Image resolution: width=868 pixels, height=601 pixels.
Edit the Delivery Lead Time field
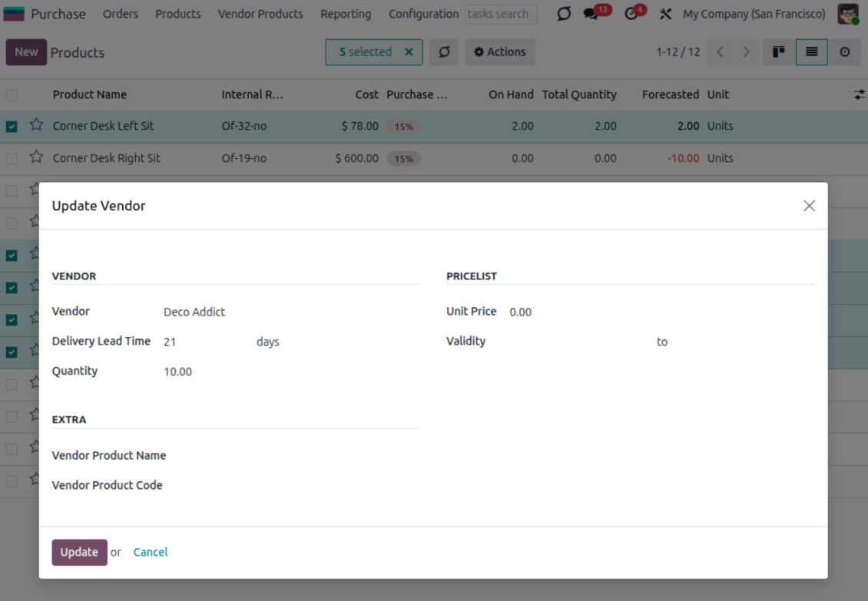point(204,342)
